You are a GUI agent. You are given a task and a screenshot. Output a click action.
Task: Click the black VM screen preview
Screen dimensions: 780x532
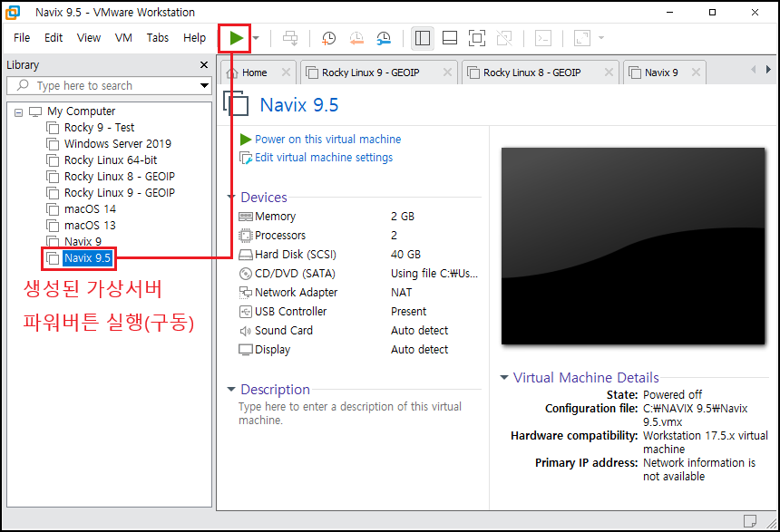[x=633, y=246]
